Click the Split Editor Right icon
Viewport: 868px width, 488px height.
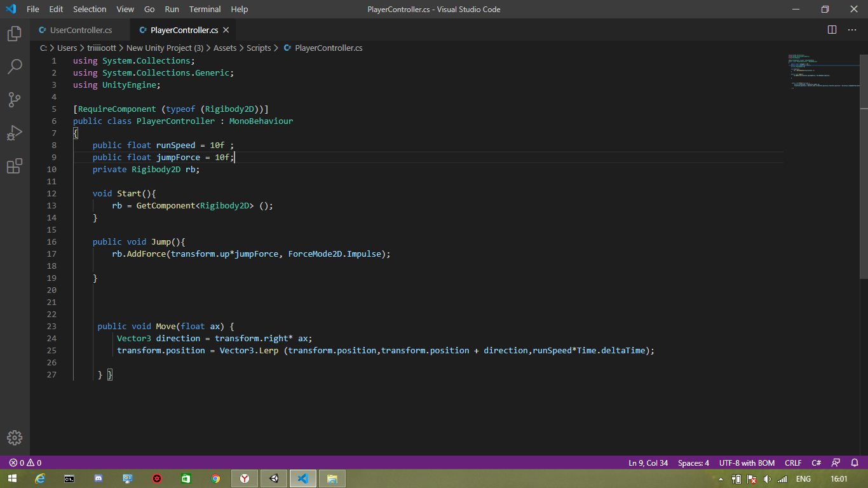832,30
